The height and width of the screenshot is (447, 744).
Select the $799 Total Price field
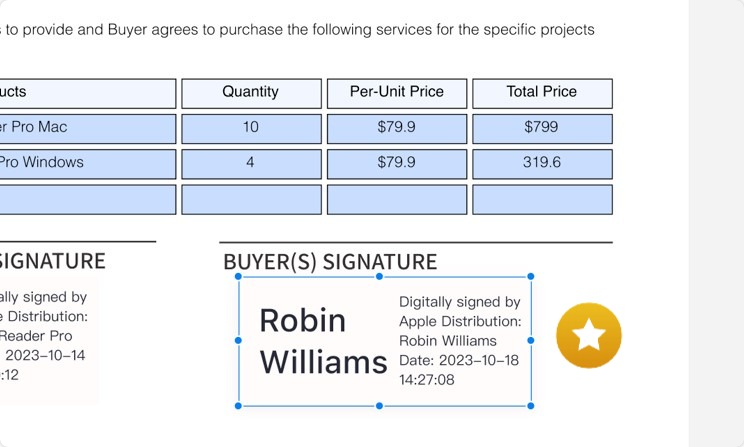click(x=542, y=129)
